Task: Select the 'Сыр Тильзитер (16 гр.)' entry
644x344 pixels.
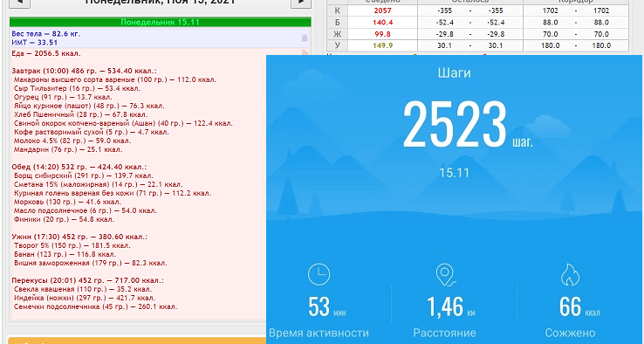Action: (x=77, y=88)
